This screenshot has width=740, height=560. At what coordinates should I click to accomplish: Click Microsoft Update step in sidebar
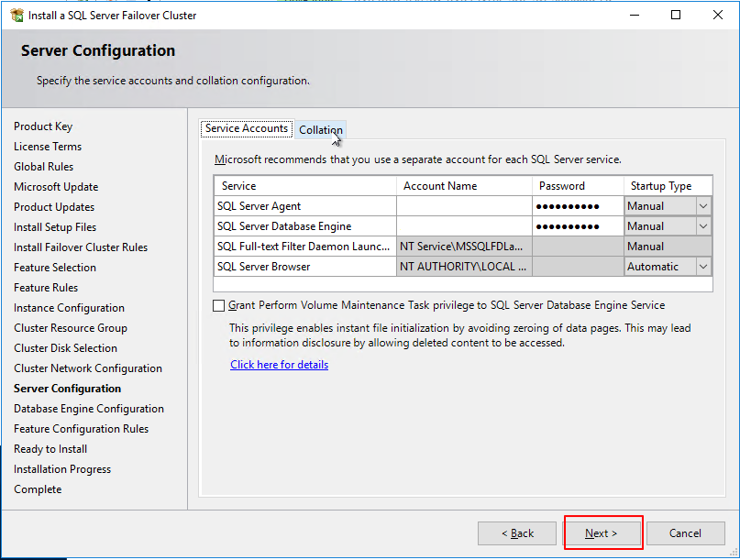[x=56, y=187]
